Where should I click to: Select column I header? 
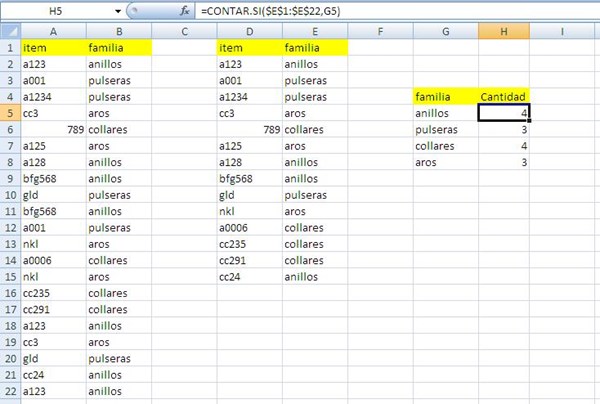tap(562, 31)
